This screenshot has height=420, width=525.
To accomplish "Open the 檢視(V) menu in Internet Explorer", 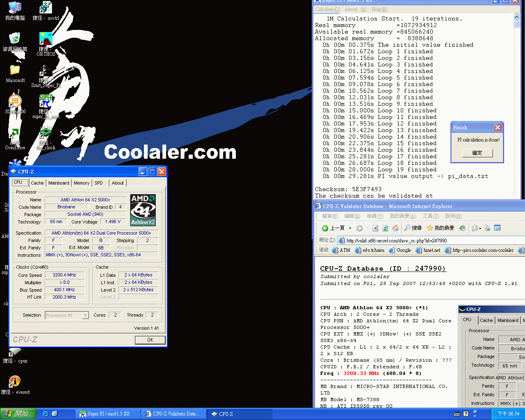I will [374, 216].
